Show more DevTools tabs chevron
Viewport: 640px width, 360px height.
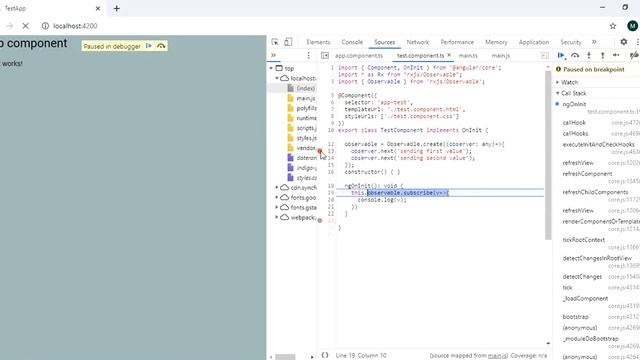tap(594, 42)
